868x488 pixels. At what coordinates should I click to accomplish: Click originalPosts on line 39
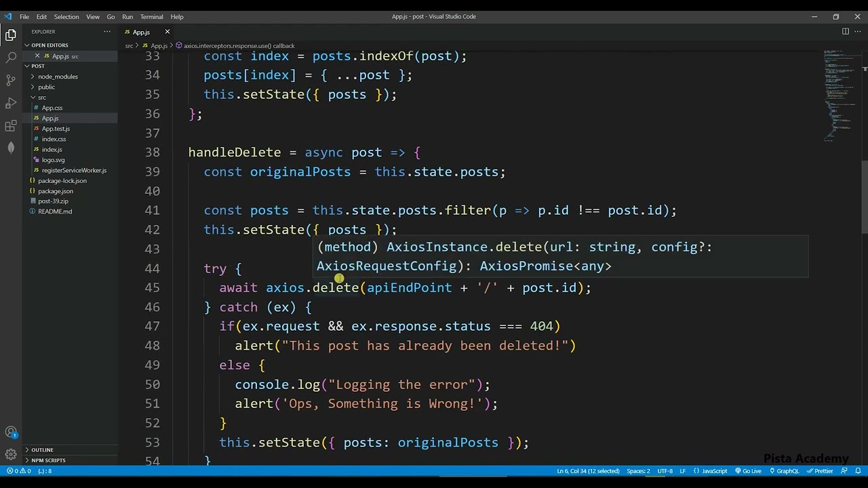click(300, 172)
